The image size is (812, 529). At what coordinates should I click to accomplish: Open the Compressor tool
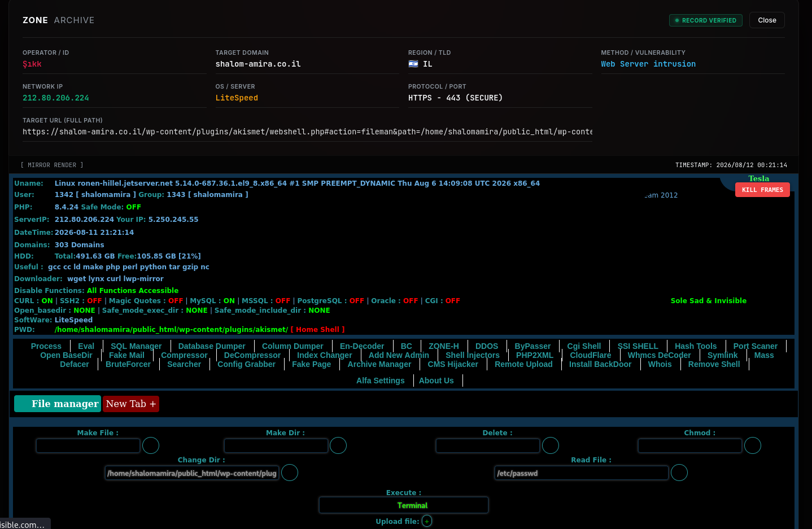(184, 355)
